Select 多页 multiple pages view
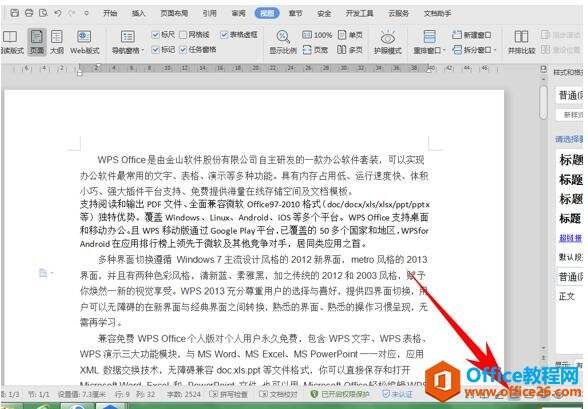The width and height of the screenshot is (588, 409). (350, 49)
